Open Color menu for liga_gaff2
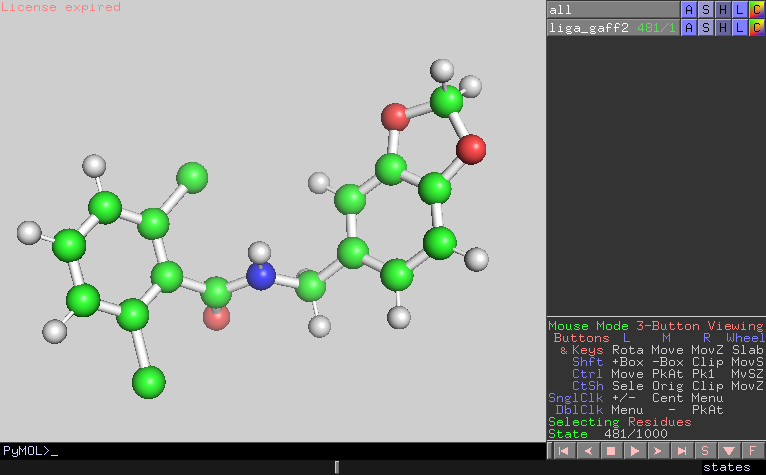This screenshot has width=766, height=475. [x=756, y=28]
